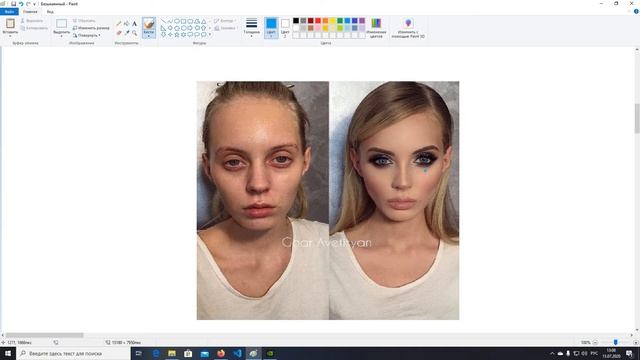Click the zoom slider handle
The image size is (640, 360).
click(x=616, y=342)
